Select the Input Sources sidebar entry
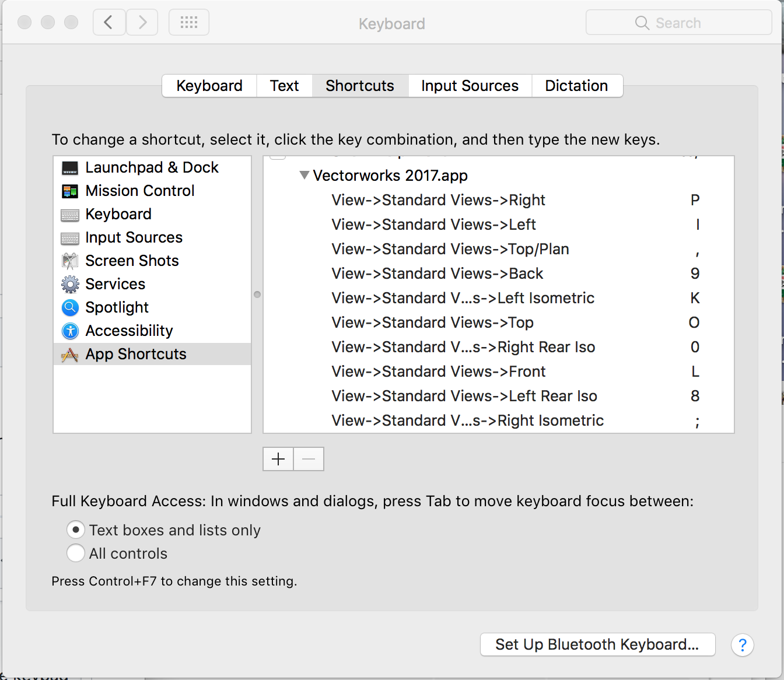Image resolution: width=784 pixels, height=680 pixels. 134,237
